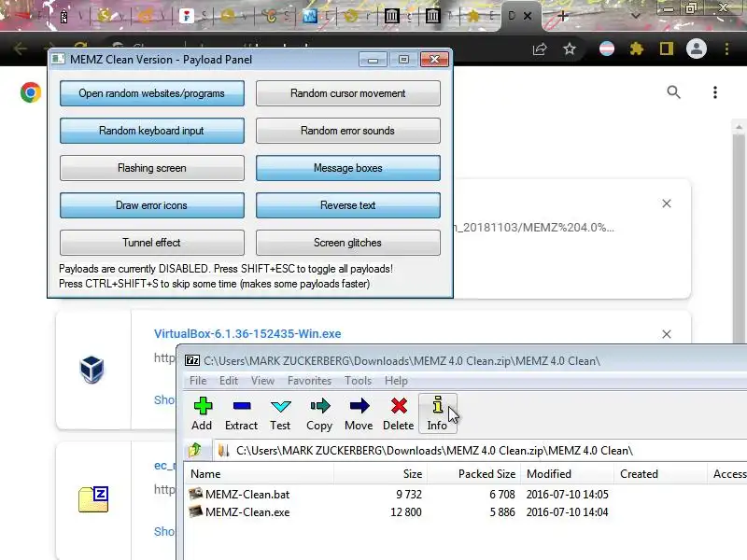Toggle Screen glitches payload

(x=347, y=243)
